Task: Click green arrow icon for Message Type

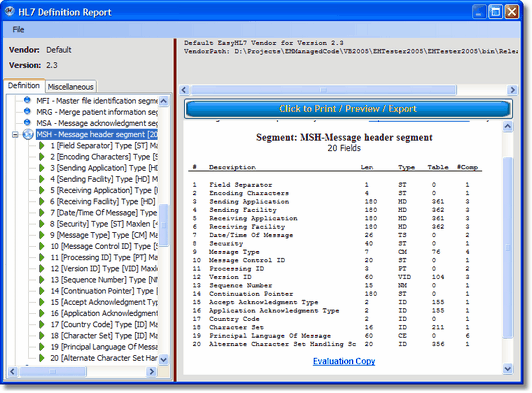Action: 42,235
